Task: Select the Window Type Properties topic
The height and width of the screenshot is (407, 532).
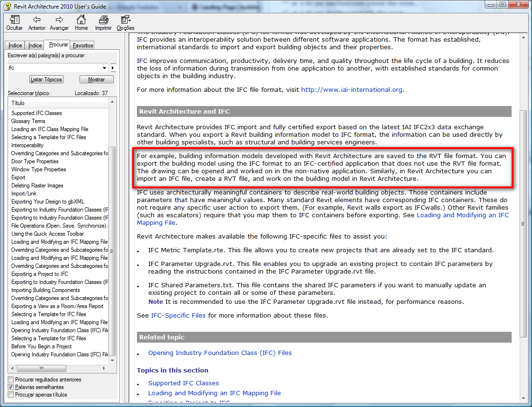Action: coord(38,169)
